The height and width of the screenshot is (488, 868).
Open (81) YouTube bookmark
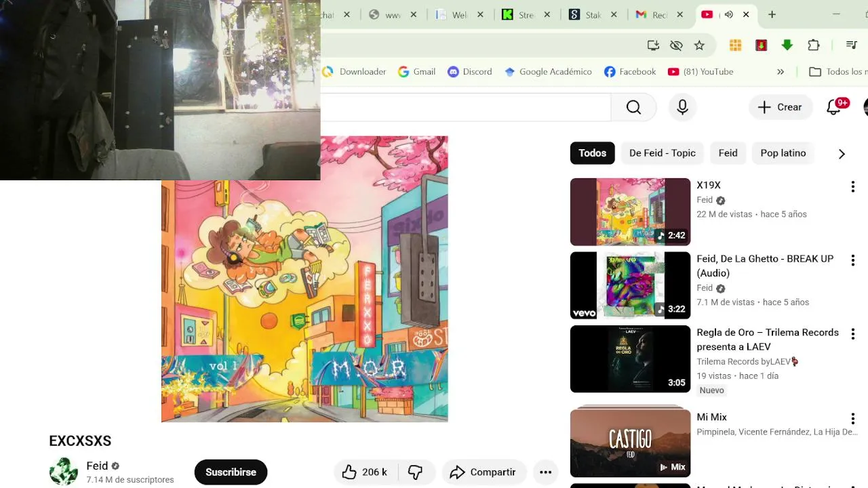pos(701,72)
